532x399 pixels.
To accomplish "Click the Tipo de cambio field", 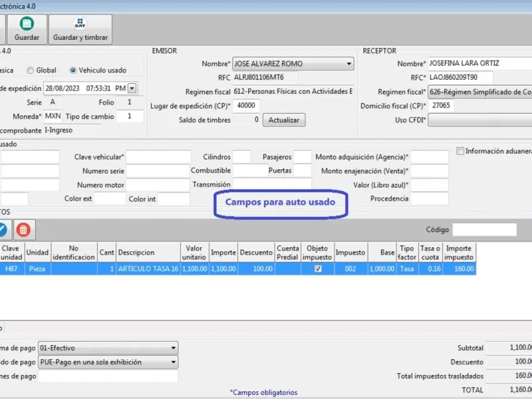I will (129, 116).
